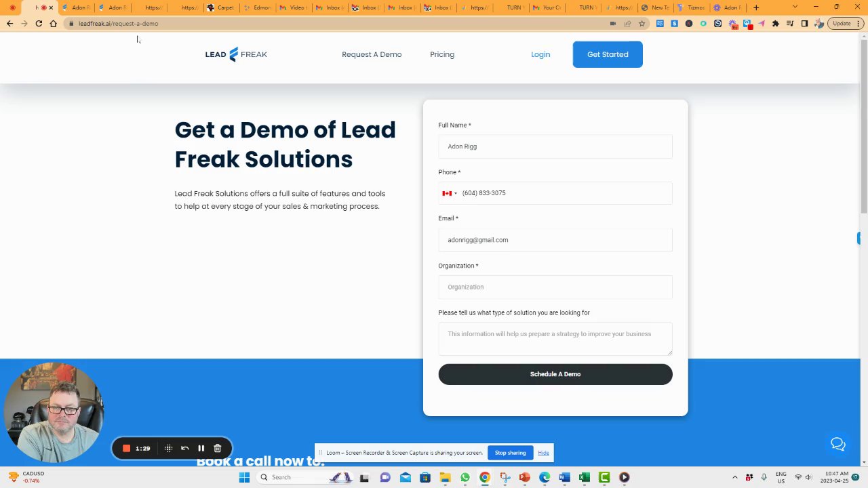The height and width of the screenshot is (488, 868).
Task: Click the Login link
Action: (540, 54)
